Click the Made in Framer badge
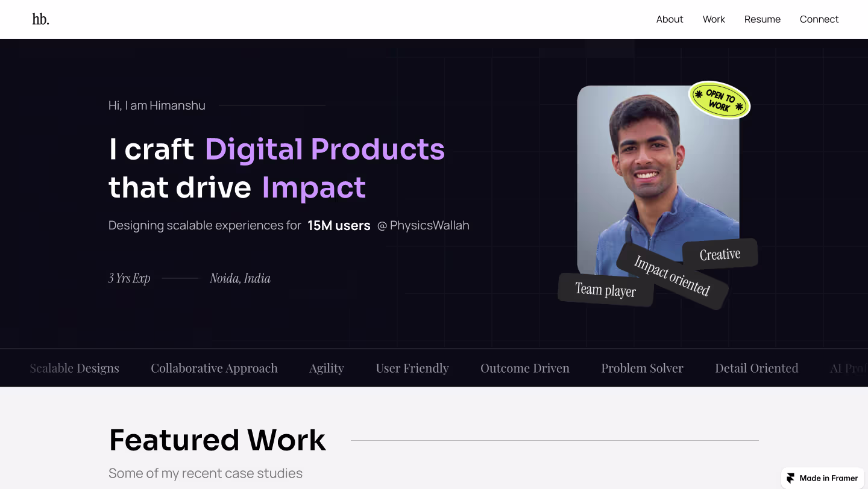The width and height of the screenshot is (868, 489). 823,478
